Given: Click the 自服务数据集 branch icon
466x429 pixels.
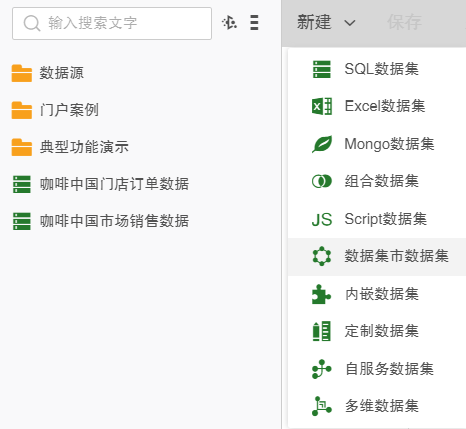Looking at the screenshot, I should pyautogui.click(x=322, y=369).
